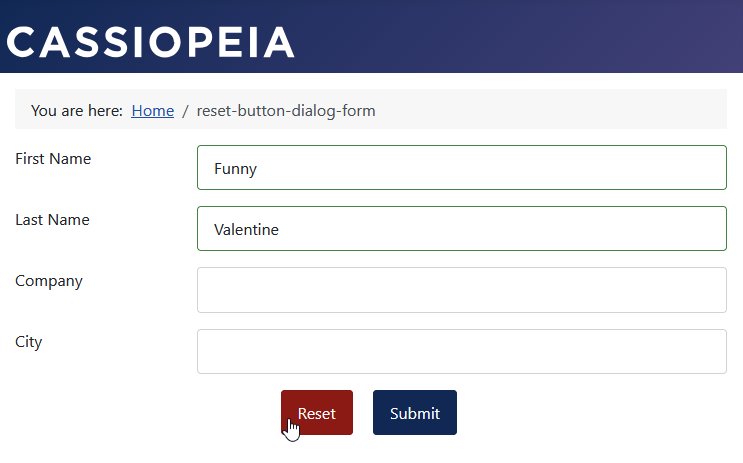Click the reset-button-dialog-form breadcrumb item
The height and width of the screenshot is (463, 743).
pyautogui.click(x=286, y=110)
